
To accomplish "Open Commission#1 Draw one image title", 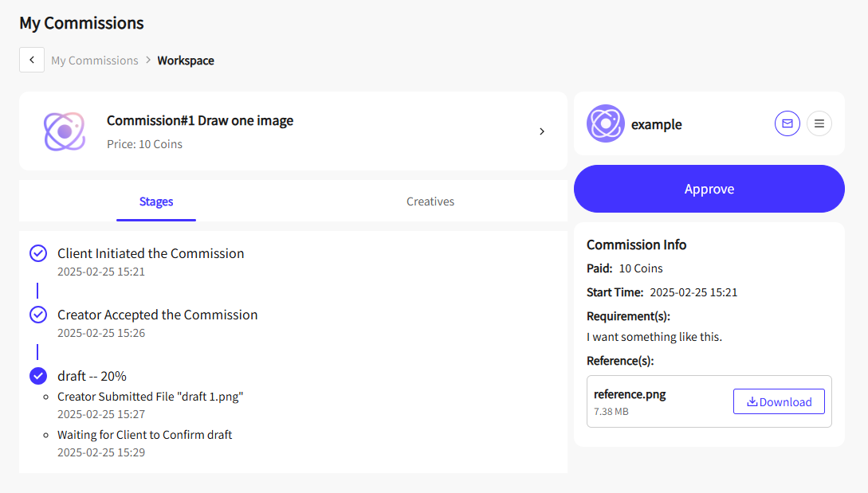I will coord(200,120).
